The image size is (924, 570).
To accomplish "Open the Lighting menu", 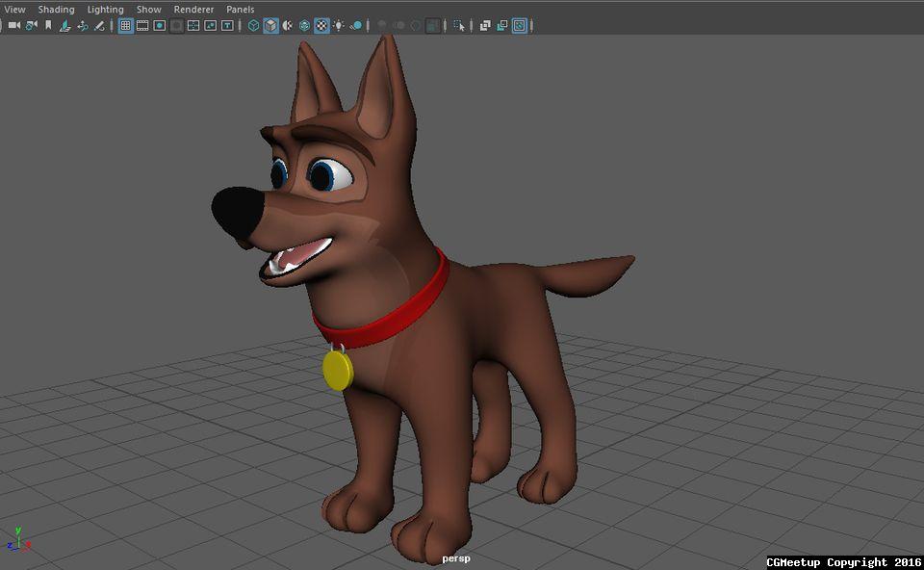I will (x=105, y=10).
